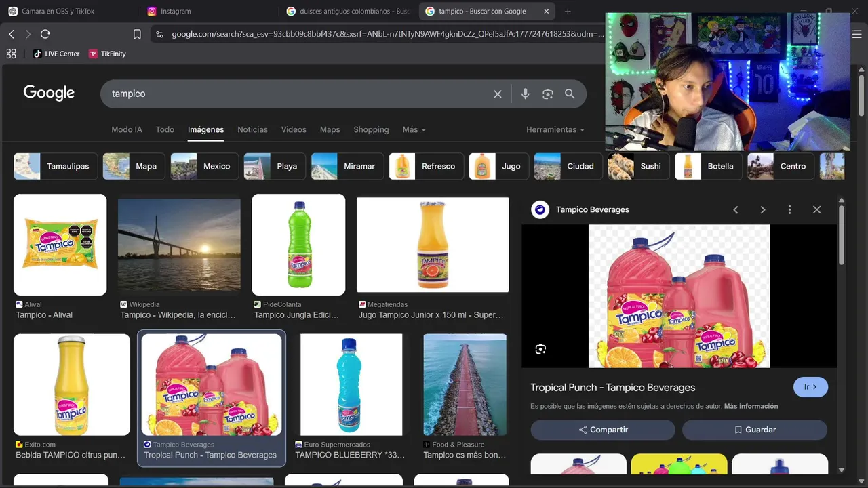Select the Mapa filter chip
The height and width of the screenshot is (488, 868).
click(134, 166)
